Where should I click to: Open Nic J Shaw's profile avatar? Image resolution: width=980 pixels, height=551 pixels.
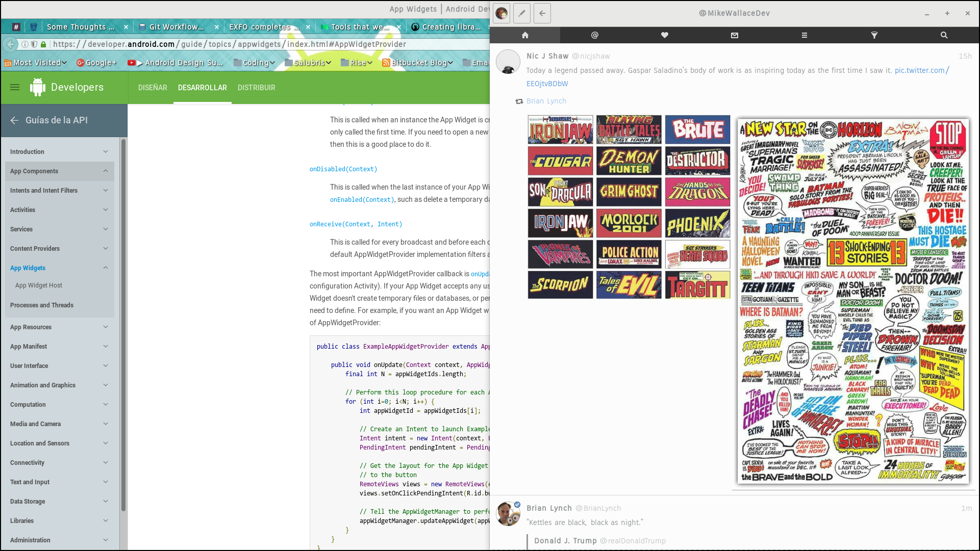[x=508, y=62]
